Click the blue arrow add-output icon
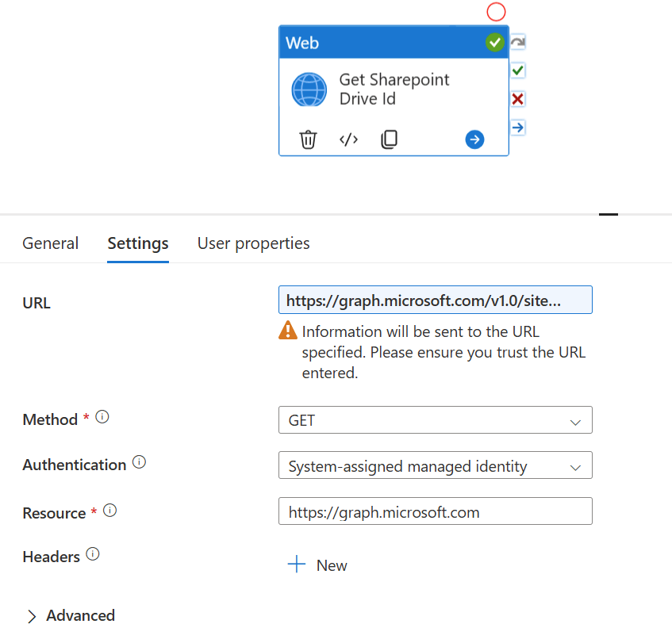This screenshot has width=672, height=643. tap(474, 140)
